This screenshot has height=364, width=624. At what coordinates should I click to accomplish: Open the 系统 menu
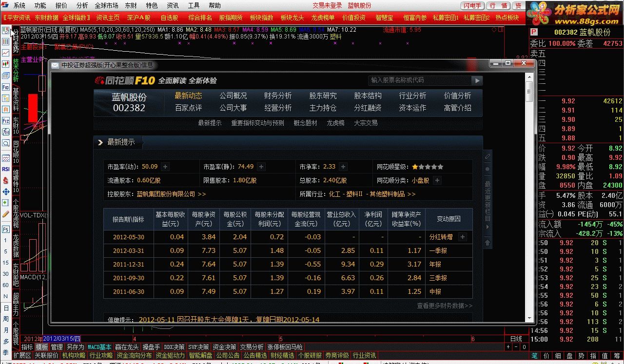(19, 5)
